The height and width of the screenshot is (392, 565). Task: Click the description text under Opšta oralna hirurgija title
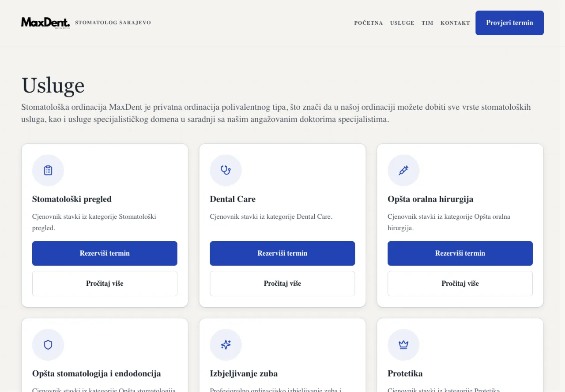449,222
